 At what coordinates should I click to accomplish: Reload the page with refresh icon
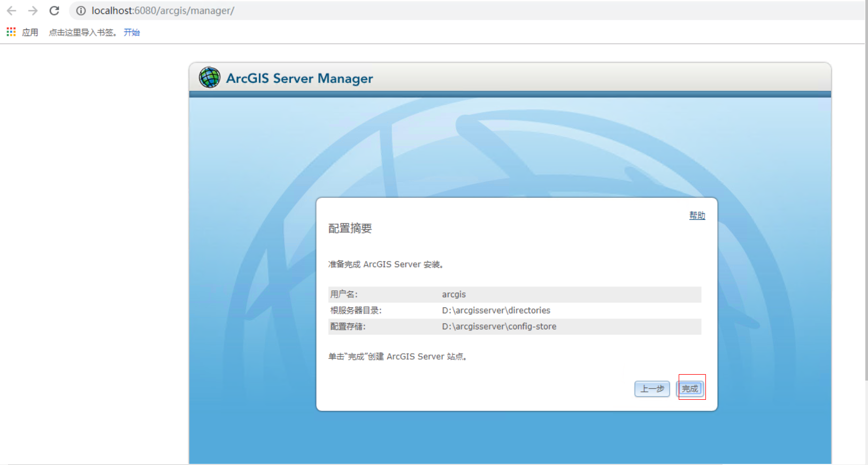[x=55, y=11]
